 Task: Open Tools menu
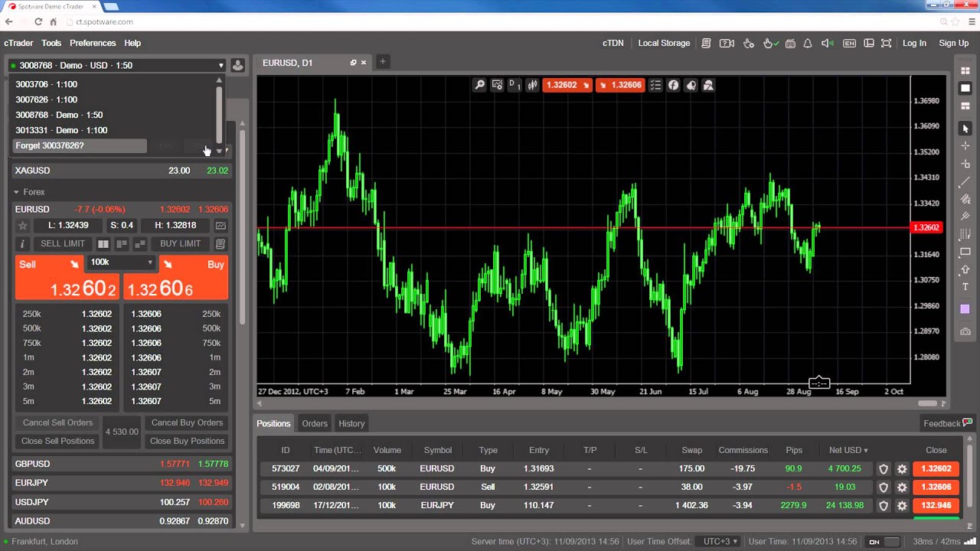(x=51, y=44)
